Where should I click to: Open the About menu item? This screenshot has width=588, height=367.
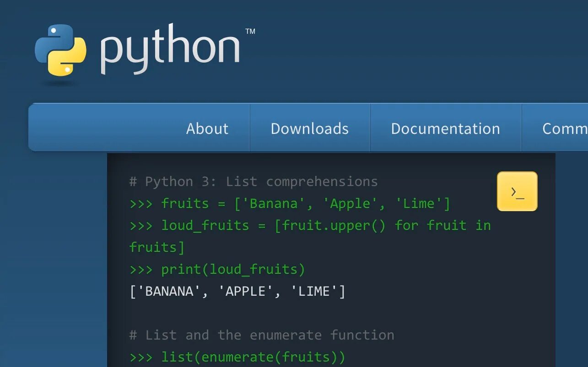tap(207, 128)
